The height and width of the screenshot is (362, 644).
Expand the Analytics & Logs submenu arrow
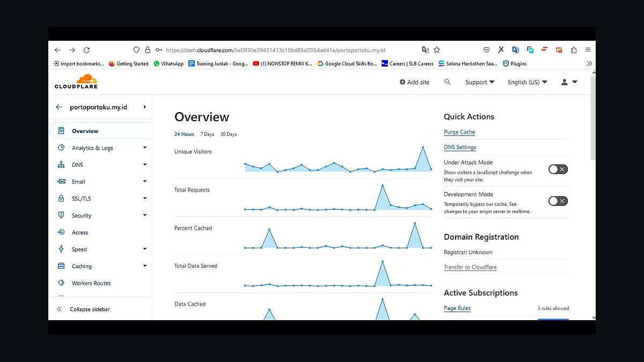point(145,147)
